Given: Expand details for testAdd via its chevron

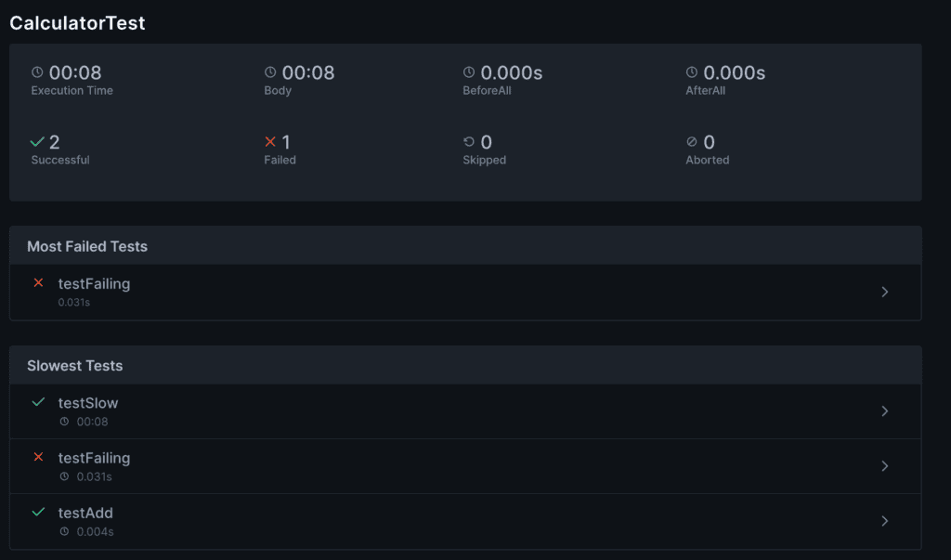Looking at the screenshot, I should (884, 521).
